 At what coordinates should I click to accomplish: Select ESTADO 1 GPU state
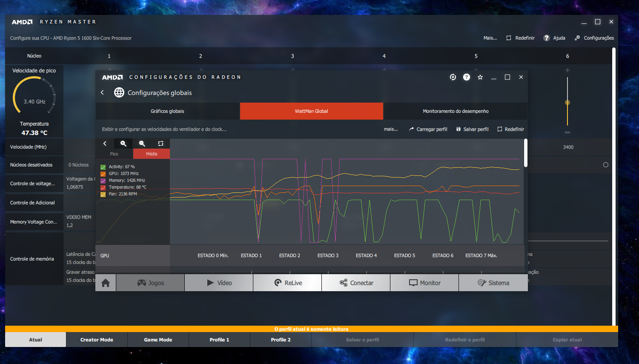pos(251,255)
